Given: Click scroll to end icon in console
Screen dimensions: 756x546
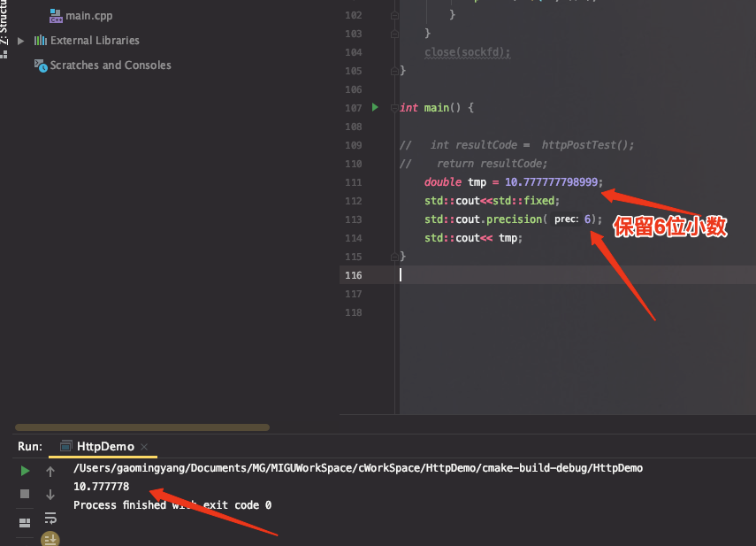Looking at the screenshot, I should (50, 539).
